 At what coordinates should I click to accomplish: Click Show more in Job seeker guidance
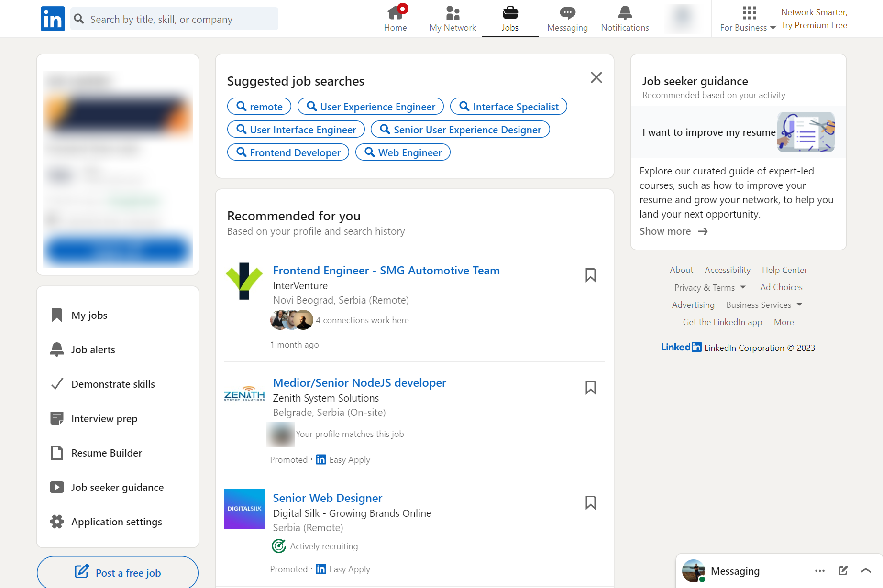coord(673,231)
